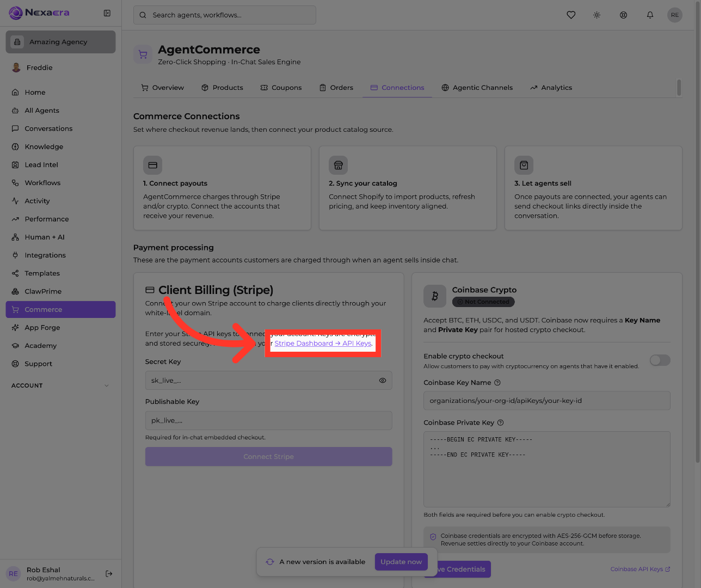
Task: Click Update now button
Action: tap(401, 562)
